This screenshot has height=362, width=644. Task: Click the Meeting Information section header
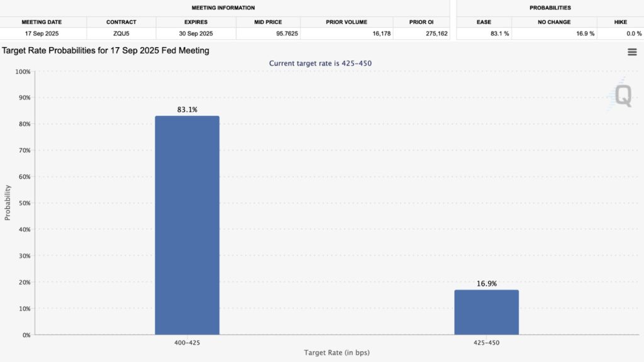[223, 8]
